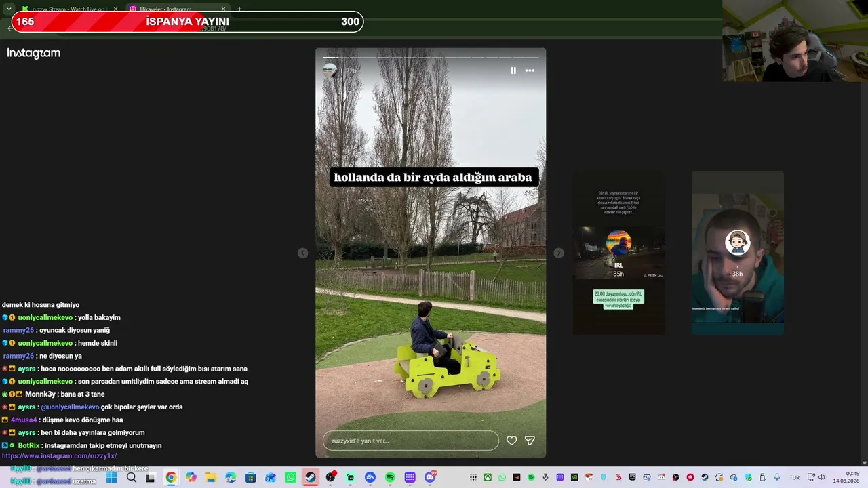Viewport: 868px width, 488px height.
Task: Open Steam from the taskbar
Action: [x=311, y=478]
